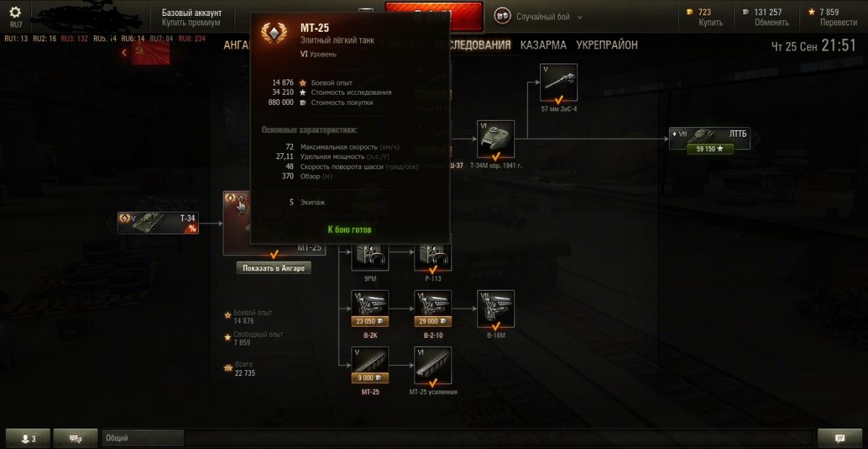The height and width of the screenshot is (449, 868).
Task: Select the Т-34М обр. 1941 г. turret module
Action: click(x=495, y=140)
